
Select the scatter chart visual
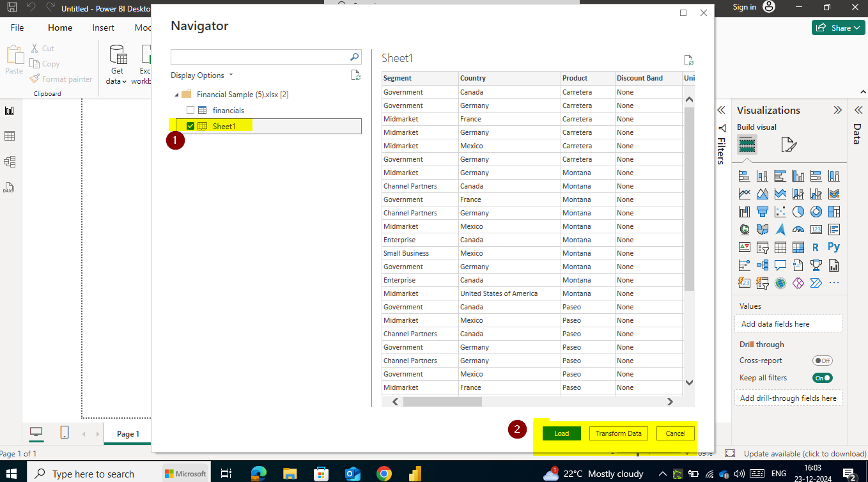tap(780, 212)
